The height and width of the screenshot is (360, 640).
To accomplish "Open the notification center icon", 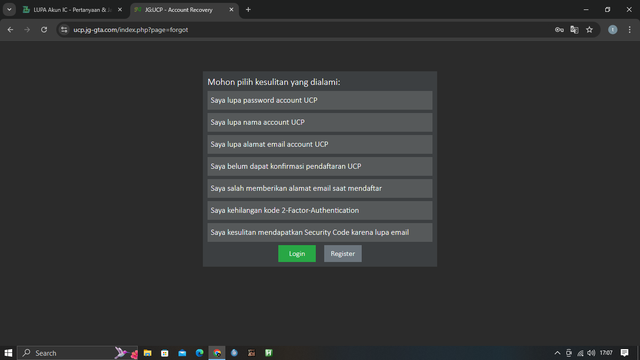I will point(624,353).
